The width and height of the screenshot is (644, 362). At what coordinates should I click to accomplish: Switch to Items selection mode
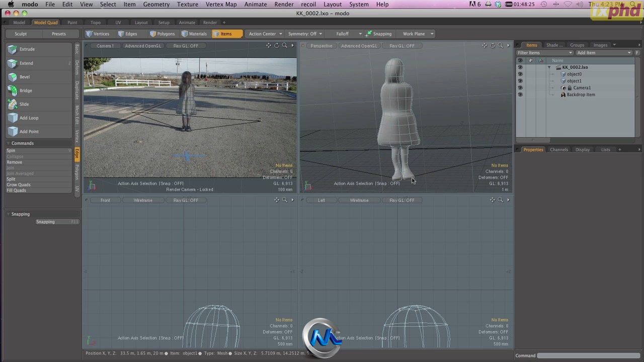point(227,34)
